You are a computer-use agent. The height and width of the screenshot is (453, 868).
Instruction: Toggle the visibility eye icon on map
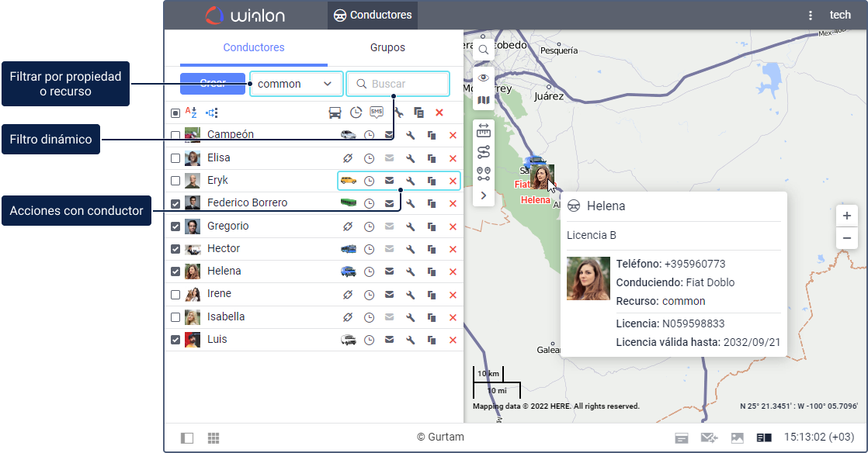483,78
